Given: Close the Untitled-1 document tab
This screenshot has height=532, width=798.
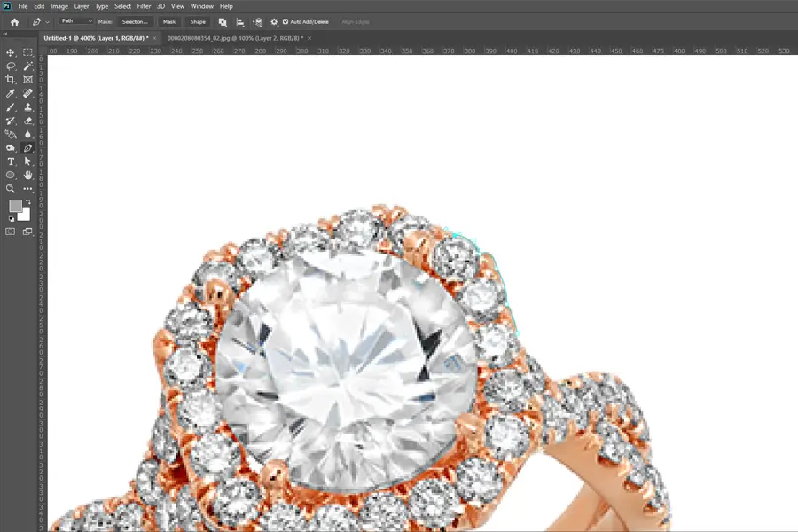Looking at the screenshot, I should pyautogui.click(x=154, y=38).
